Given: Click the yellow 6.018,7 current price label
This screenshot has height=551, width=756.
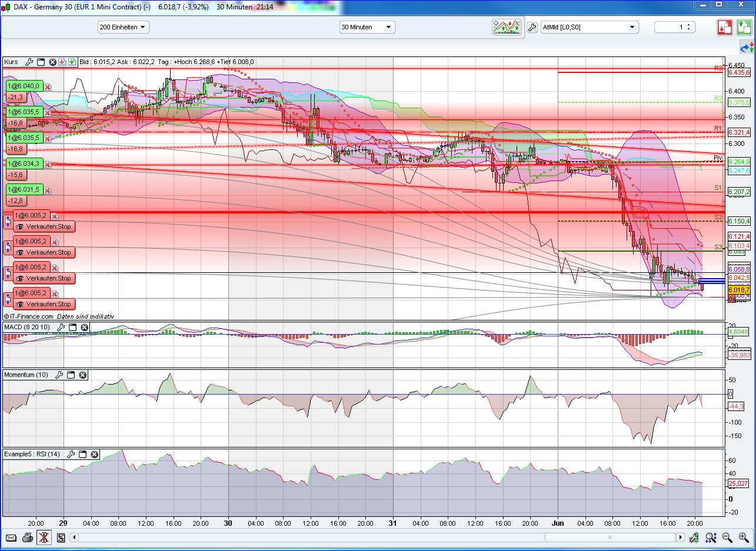Looking at the screenshot, I should coord(739,290).
